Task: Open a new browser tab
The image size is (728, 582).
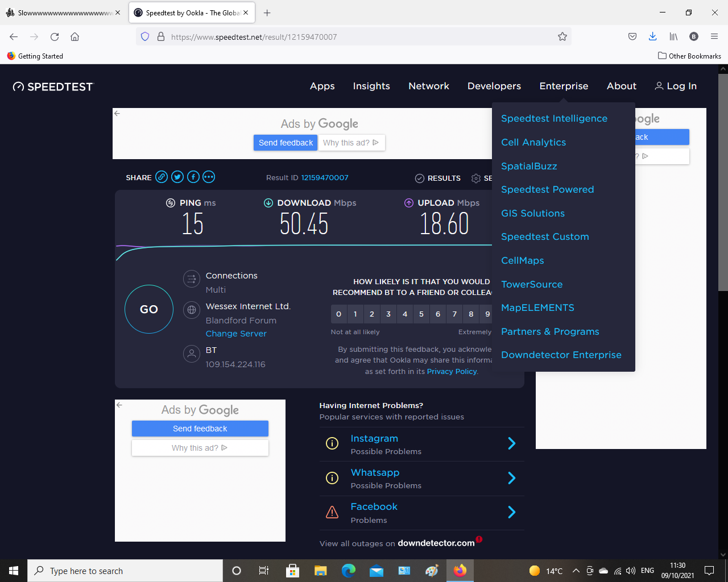Action: point(267,13)
